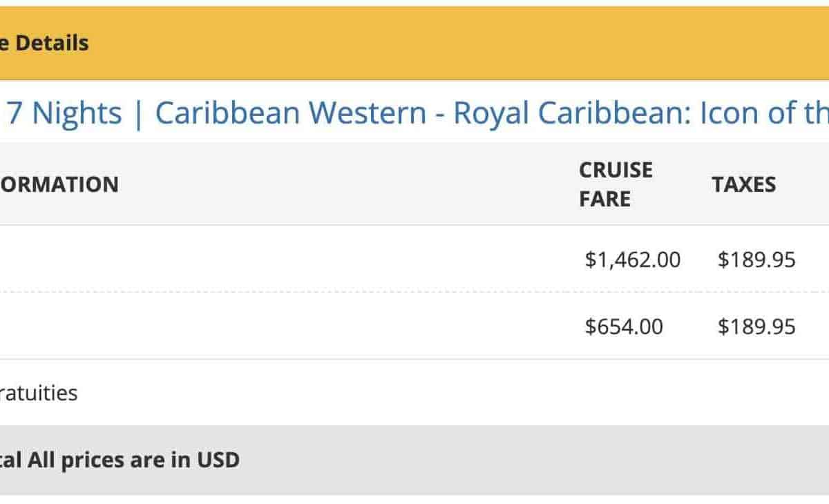Click the pipe separator in cruise title
829x504 pixels.
click(x=138, y=113)
